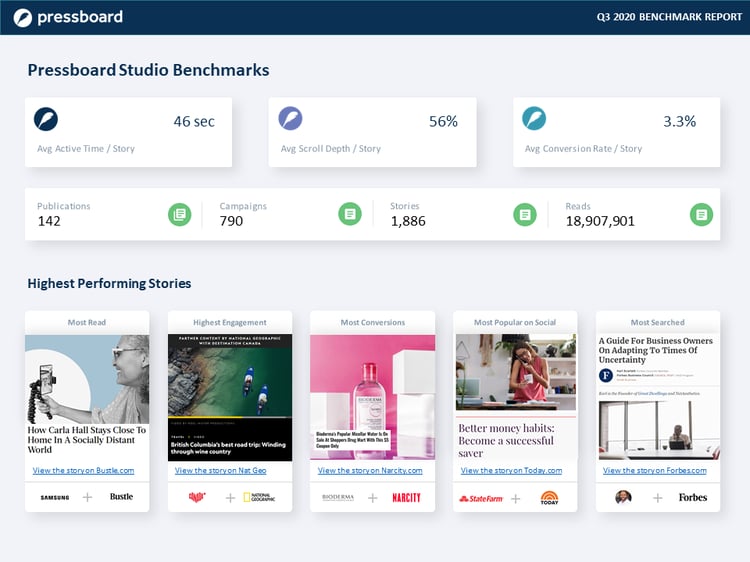Click the Most Searched card header
The height and width of the screenshot is (562, 750).
tap(658, 322)
